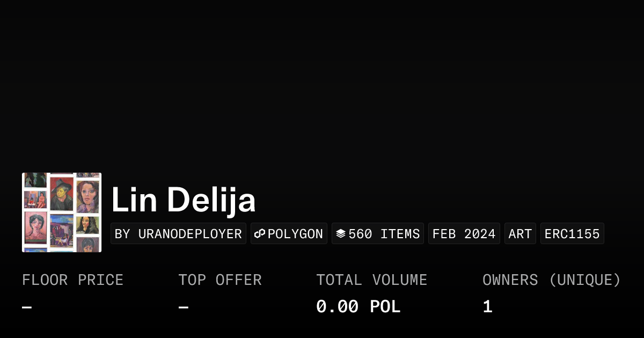Click the 560 ITEMS count text
Viewport: 644px width, 338px height.
coord(384,234)
